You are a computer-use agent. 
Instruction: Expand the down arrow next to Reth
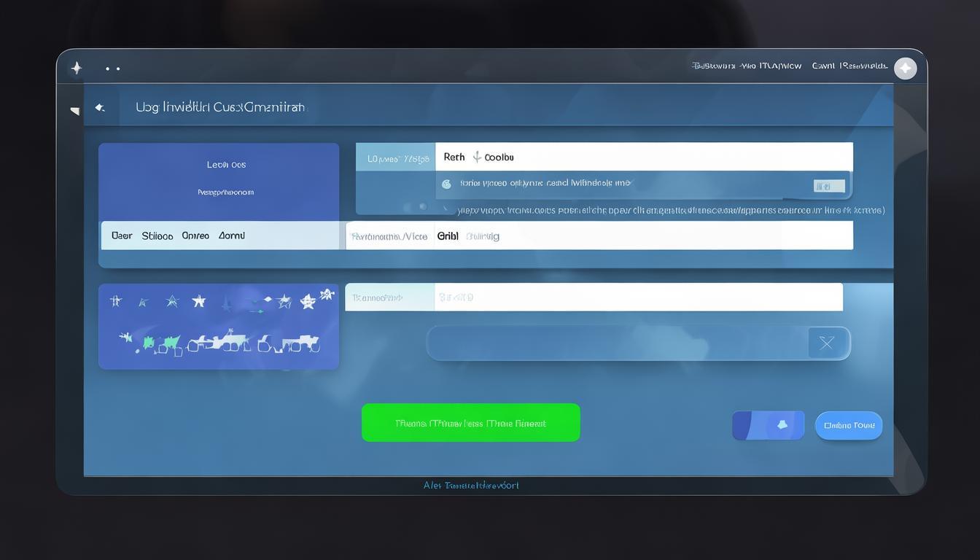[477, 157]
